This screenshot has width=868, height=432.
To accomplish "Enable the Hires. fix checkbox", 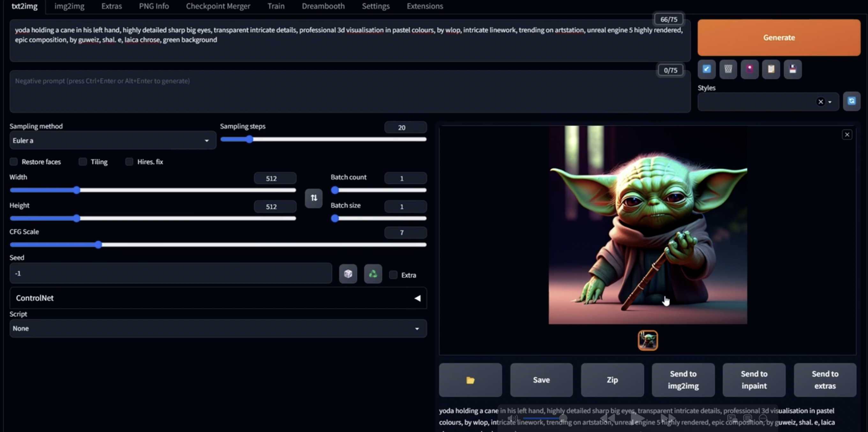I will click(x=129, y=162).
